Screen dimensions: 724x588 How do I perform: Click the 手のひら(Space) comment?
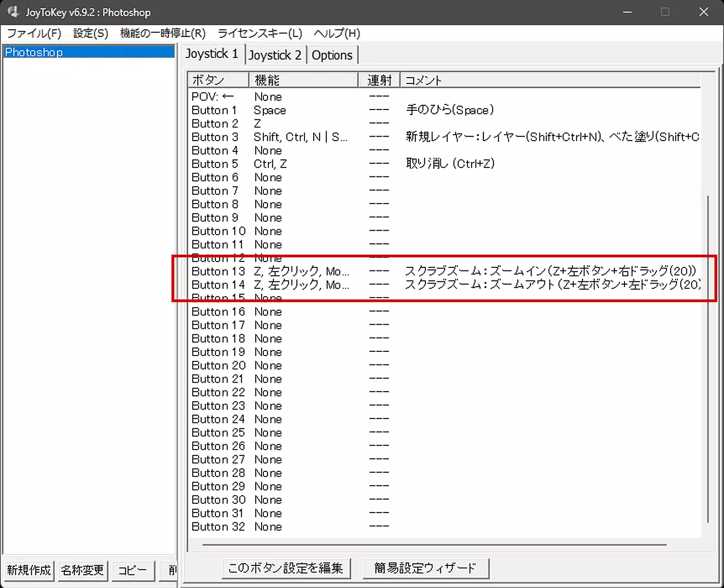coord(450,110)
